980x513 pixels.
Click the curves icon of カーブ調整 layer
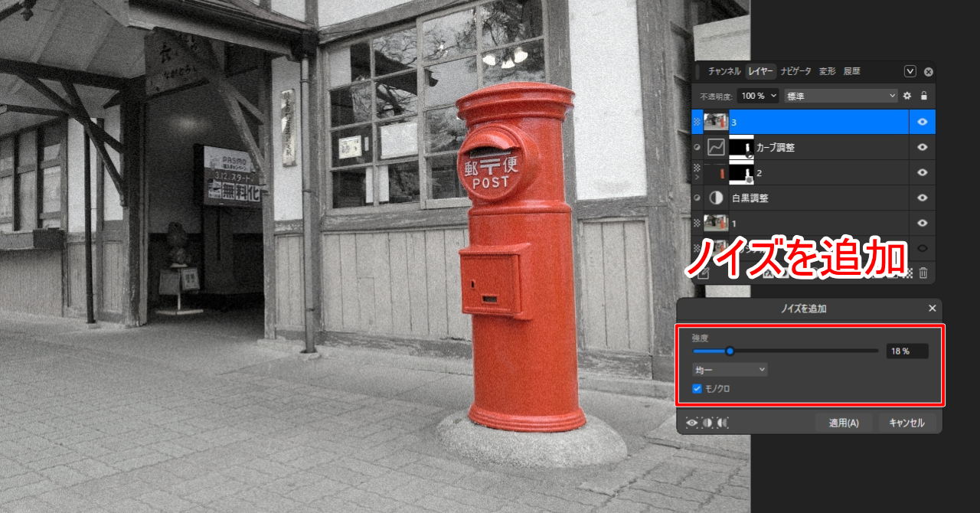(x=716, y=146)
